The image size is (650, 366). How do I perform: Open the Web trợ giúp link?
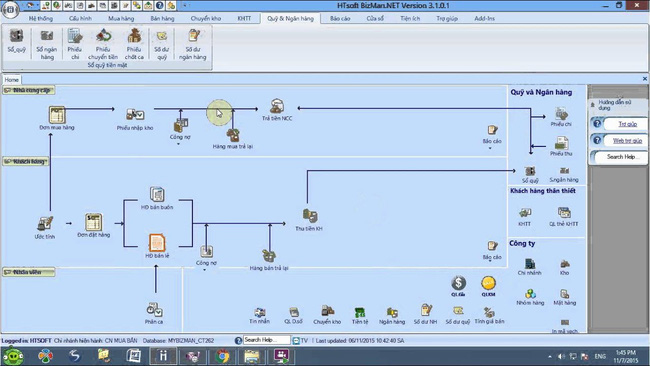click(627, 141)
